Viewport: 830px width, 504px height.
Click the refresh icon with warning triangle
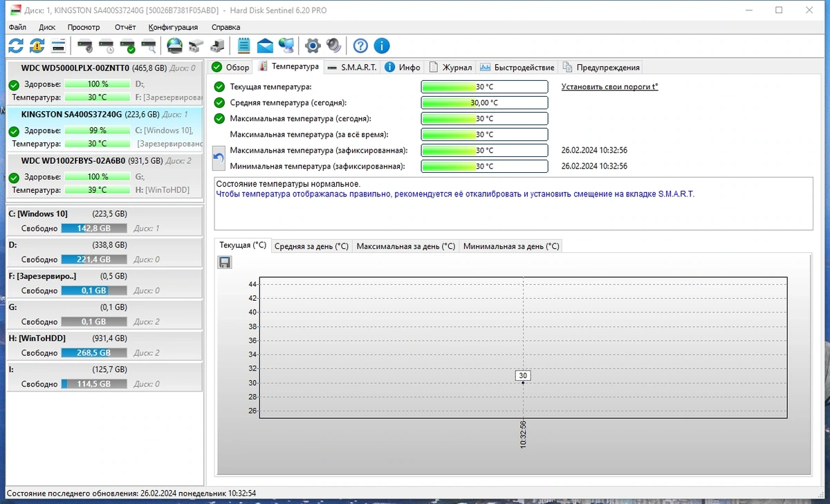[37, 46]
